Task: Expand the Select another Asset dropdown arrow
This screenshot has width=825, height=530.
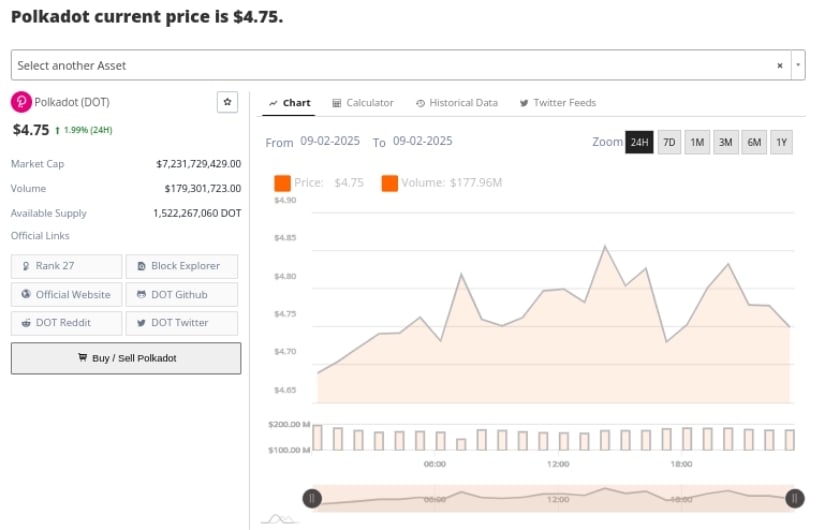Action: point(798,65)
